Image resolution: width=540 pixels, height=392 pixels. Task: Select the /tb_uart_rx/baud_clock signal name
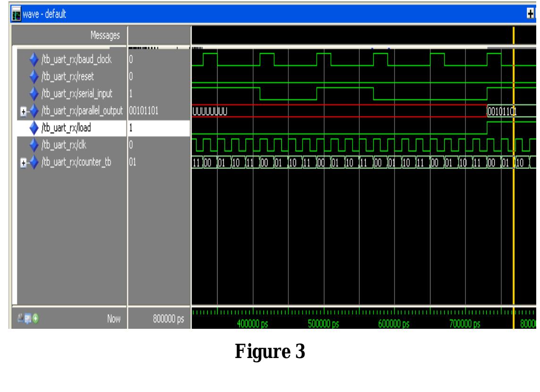(x=76, y=59)
